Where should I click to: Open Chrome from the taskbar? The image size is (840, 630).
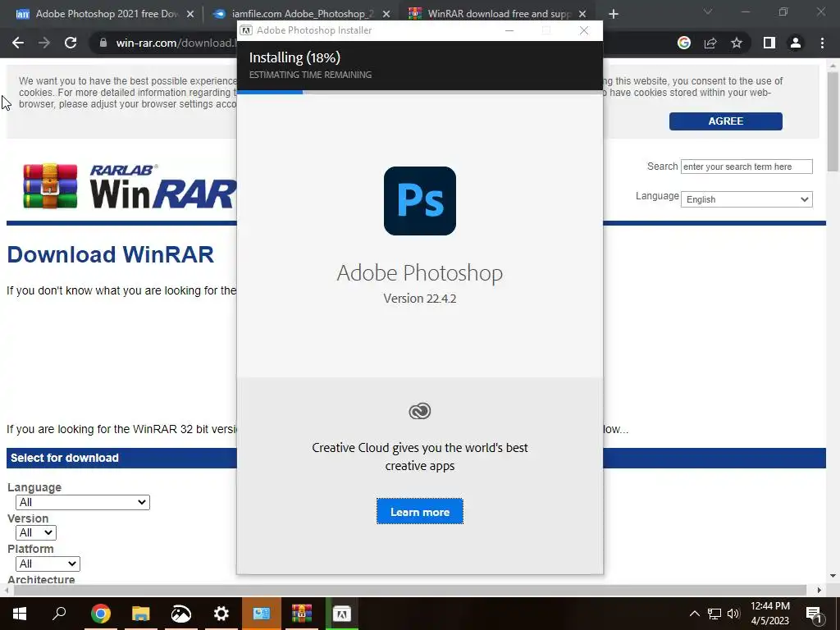point(100,614)
